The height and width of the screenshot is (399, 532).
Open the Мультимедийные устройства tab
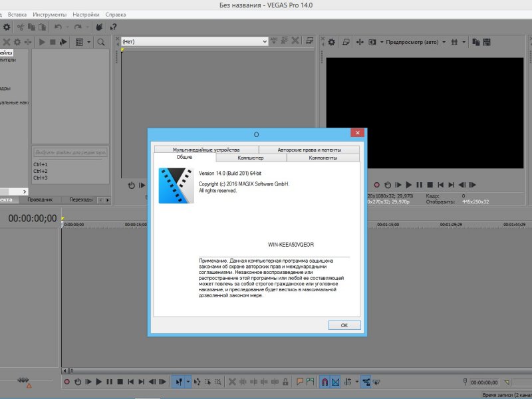coord(206,150)
